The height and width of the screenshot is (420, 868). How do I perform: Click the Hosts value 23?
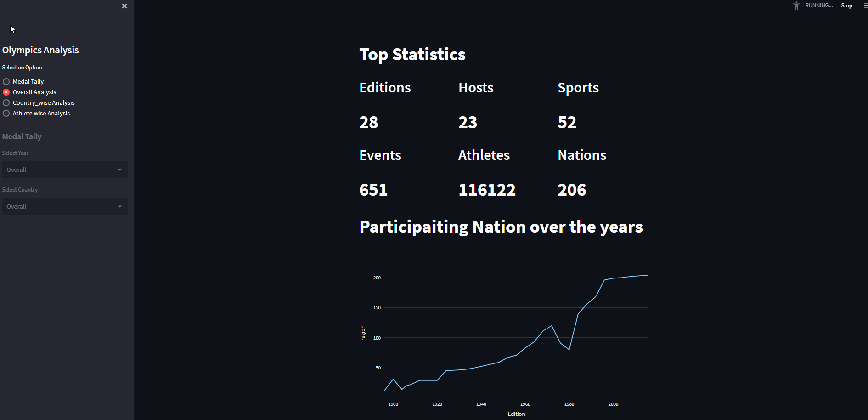tap(468, 122)
